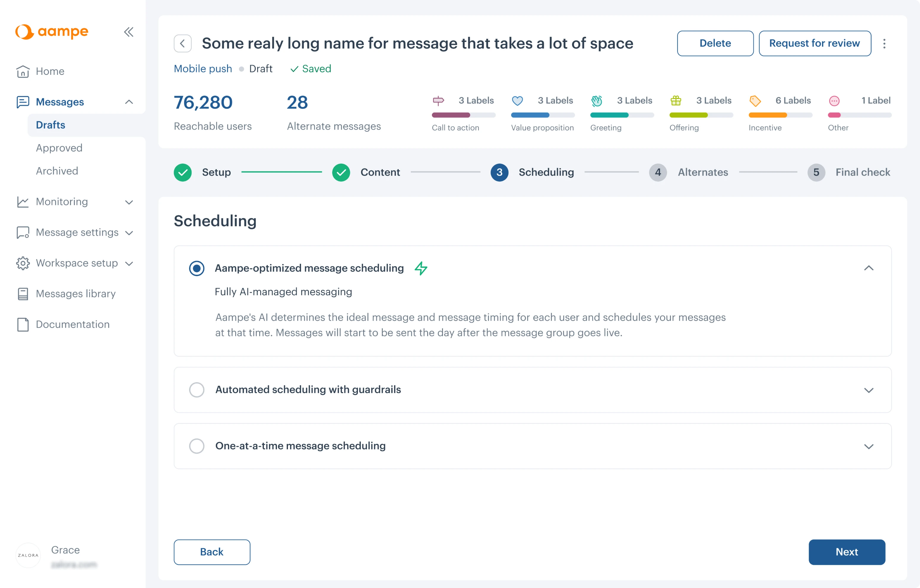Open the three-dot overflow menu
Screen dimensions: 920x588
885,43
